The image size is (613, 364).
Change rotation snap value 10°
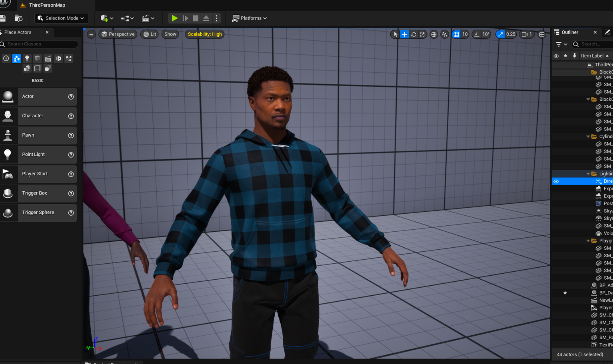pos(486,34)
